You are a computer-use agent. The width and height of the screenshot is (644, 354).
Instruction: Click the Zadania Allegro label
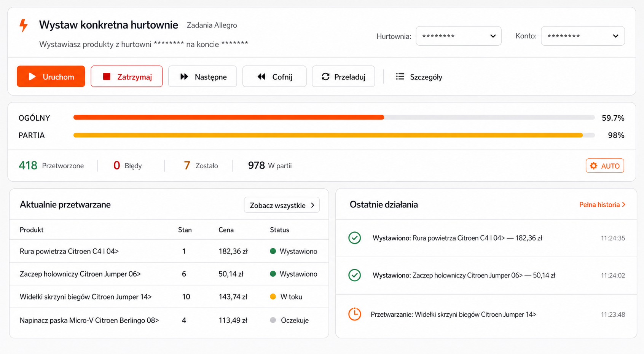click(212, 26)
